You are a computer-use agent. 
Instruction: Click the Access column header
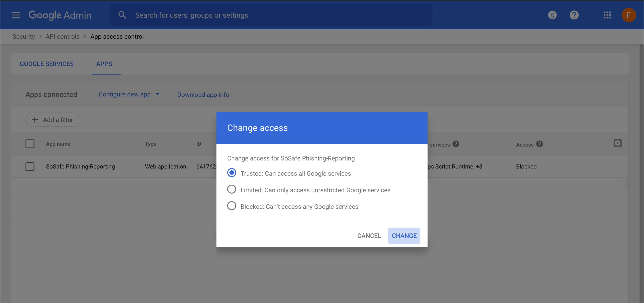click(525, 145)
